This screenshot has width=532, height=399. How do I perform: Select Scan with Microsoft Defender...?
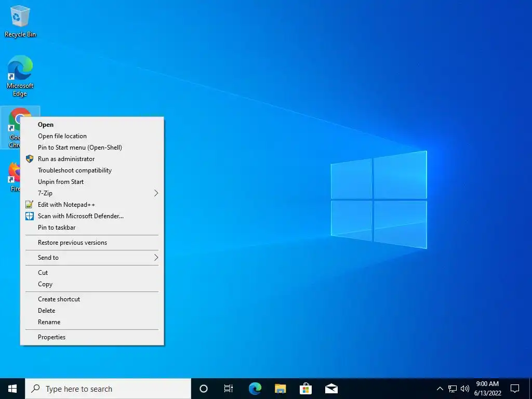pos(92,216)
